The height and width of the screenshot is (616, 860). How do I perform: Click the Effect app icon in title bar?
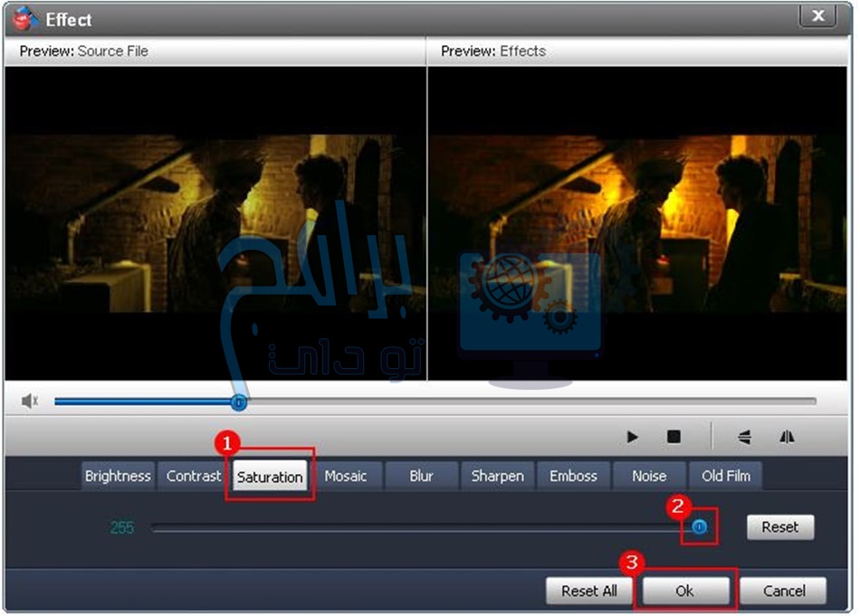(24, 19)
